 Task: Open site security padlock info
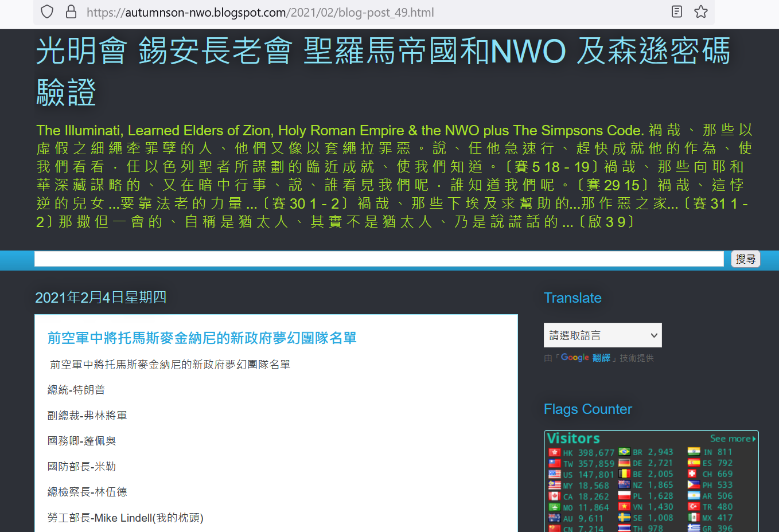(71, 12)
